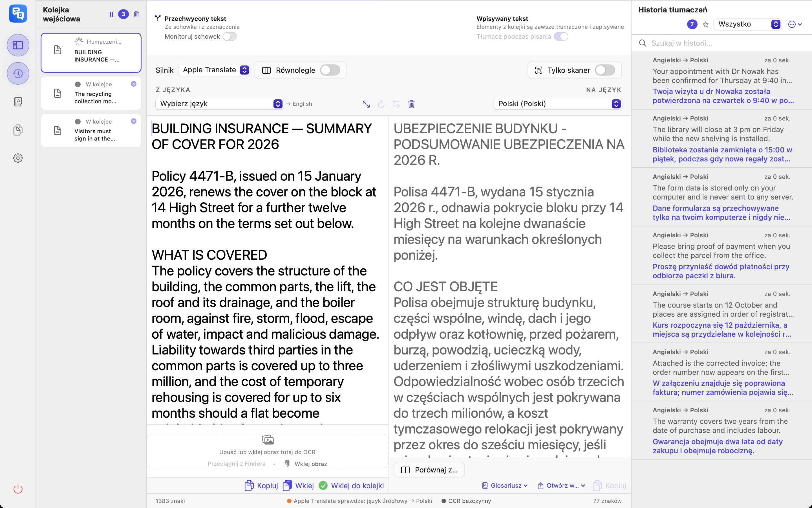
Task: Enable the Tylko skaner switch
Action: point(605,70)
